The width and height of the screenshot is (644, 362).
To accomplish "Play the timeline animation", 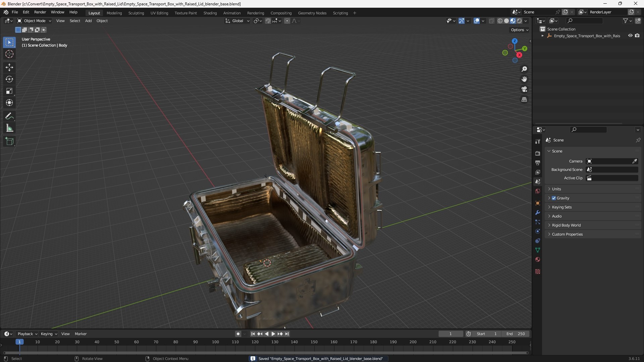I will (x=273, y=334).
